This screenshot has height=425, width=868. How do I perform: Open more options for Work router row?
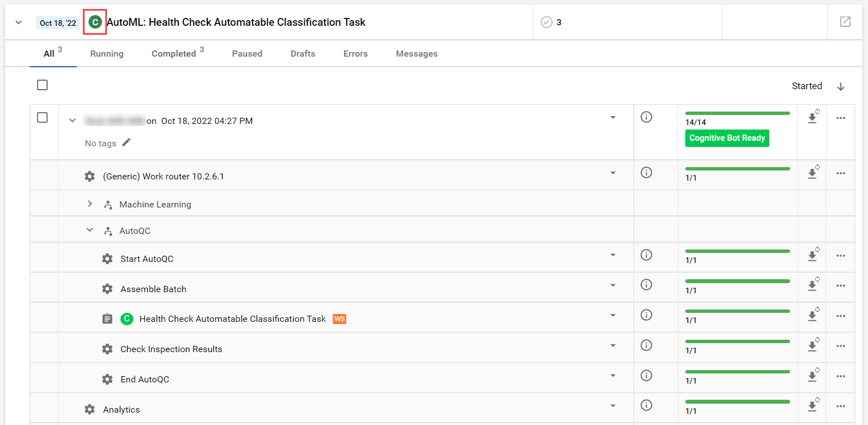tap(841, 173)
